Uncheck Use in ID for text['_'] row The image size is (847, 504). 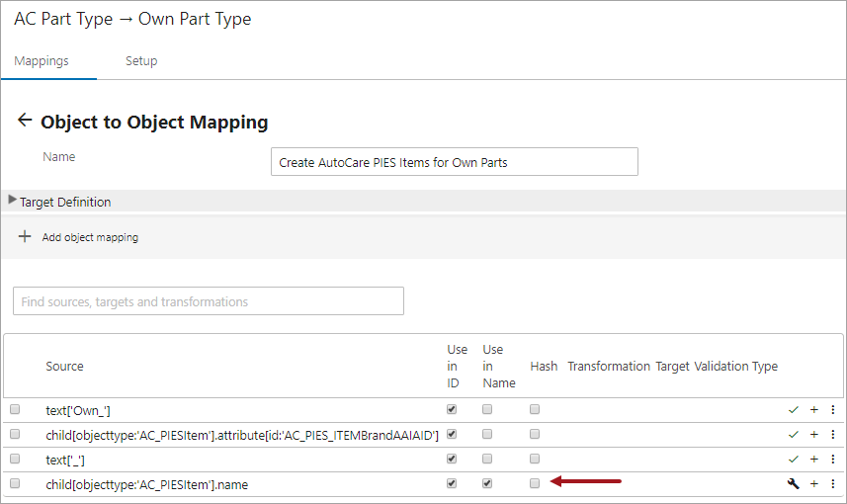point(452,459)
